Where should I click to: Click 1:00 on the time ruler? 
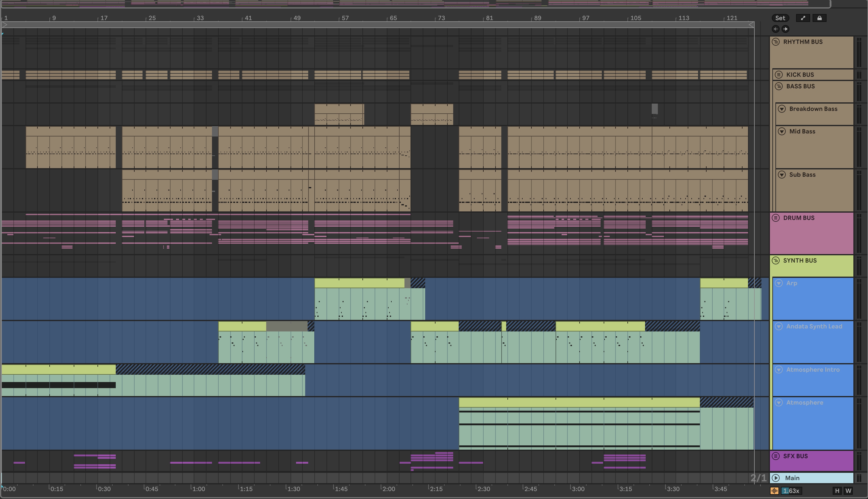pos(198,489)
